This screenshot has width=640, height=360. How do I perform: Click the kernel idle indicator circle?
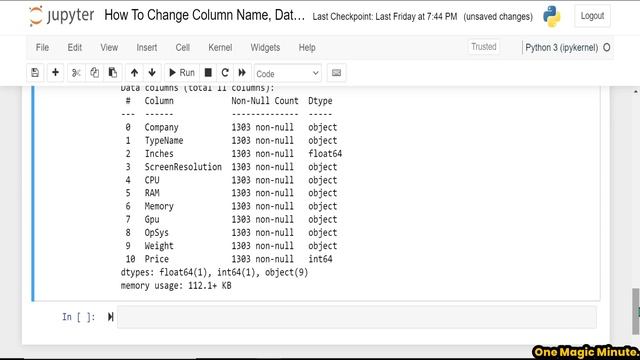coord(607,48)
